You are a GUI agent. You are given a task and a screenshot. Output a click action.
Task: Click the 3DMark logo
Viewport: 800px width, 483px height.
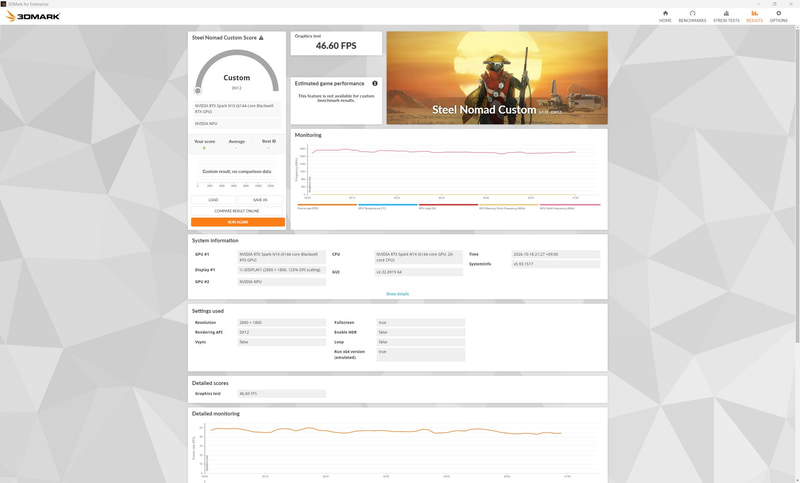click(x=33, y=16)
